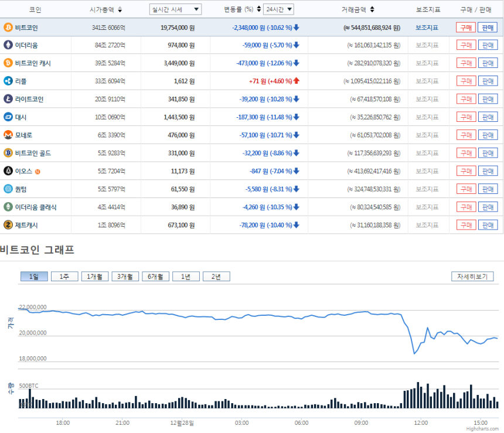Click the Monero coin icon
This screenshot has width=504, height=433.
[x=8, y=135]
